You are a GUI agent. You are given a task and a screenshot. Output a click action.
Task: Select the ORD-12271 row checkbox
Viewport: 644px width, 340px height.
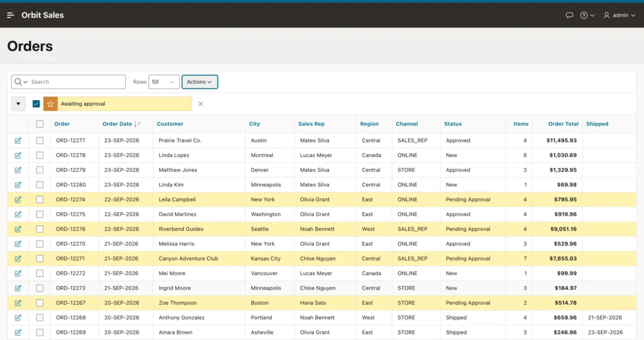[x=40, y=259]
